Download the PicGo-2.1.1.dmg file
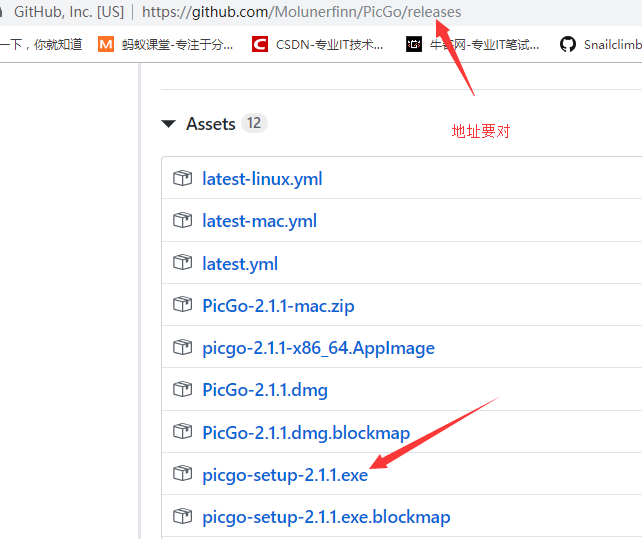 tap(265, 390)
